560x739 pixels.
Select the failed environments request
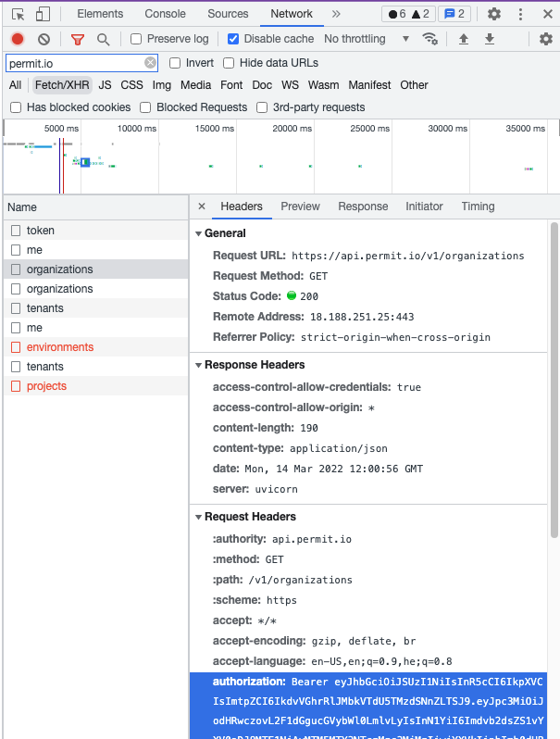tap(96, 347)
